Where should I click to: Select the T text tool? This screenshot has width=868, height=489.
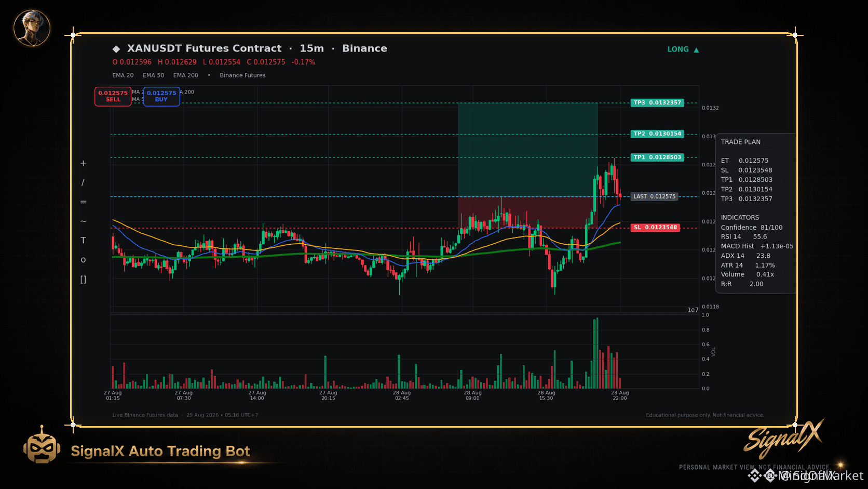point(83,241)
